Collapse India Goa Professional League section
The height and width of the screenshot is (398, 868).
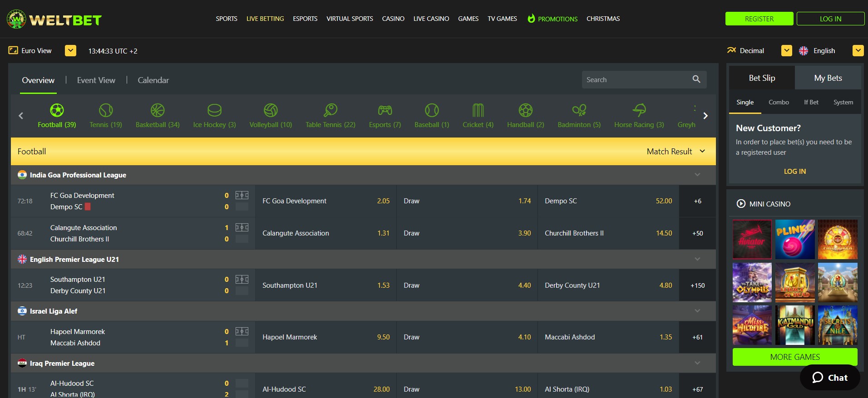pyautogui.click(x=697, y=175)
